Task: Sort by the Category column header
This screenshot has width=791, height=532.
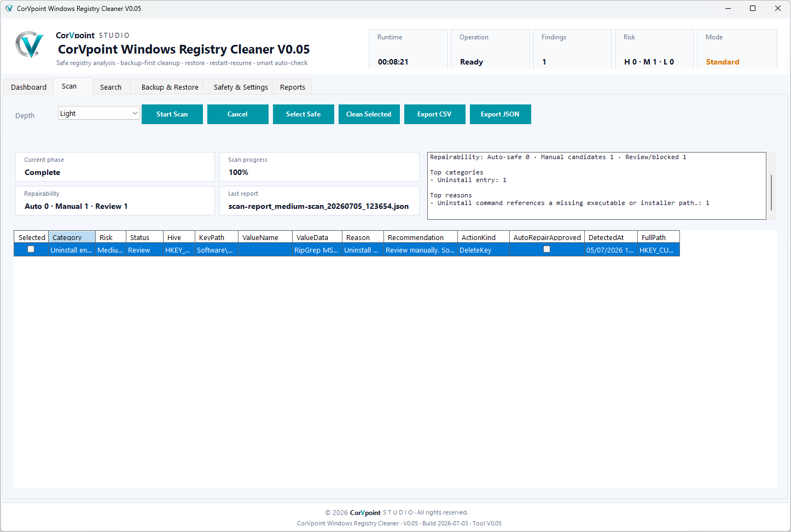Action: tap(72, 237)
